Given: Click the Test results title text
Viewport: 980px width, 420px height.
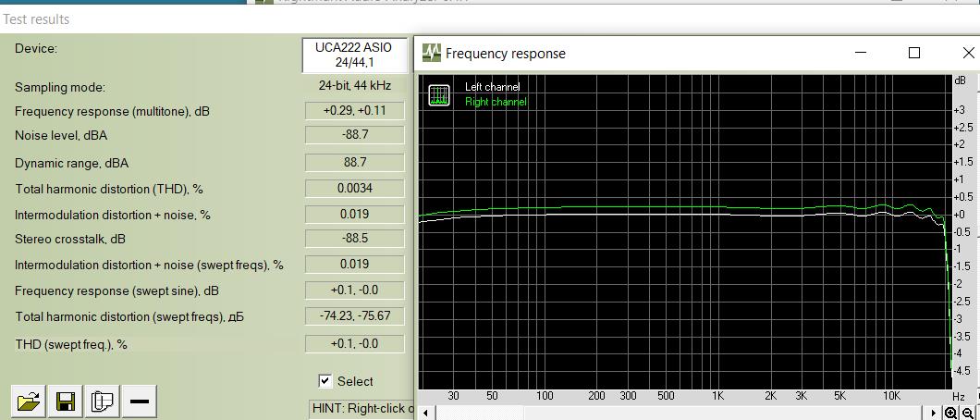Looking at the screenshot, I should pos(36,19).
